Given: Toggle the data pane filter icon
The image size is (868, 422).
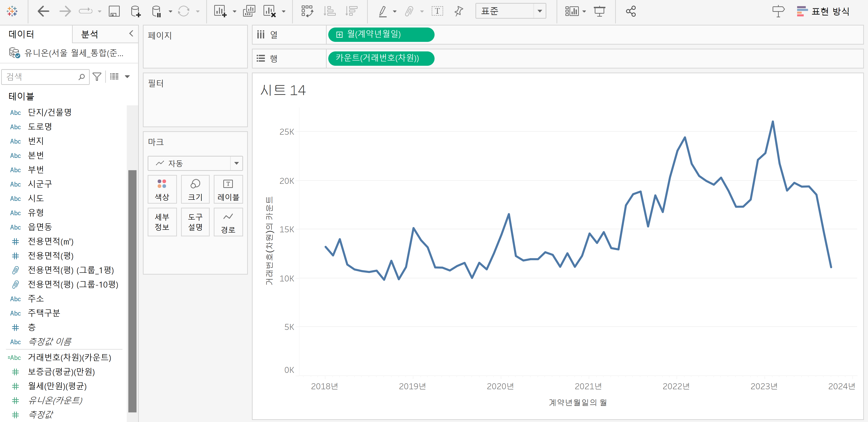Looking at the screenshot, I should tap(97, 77).
